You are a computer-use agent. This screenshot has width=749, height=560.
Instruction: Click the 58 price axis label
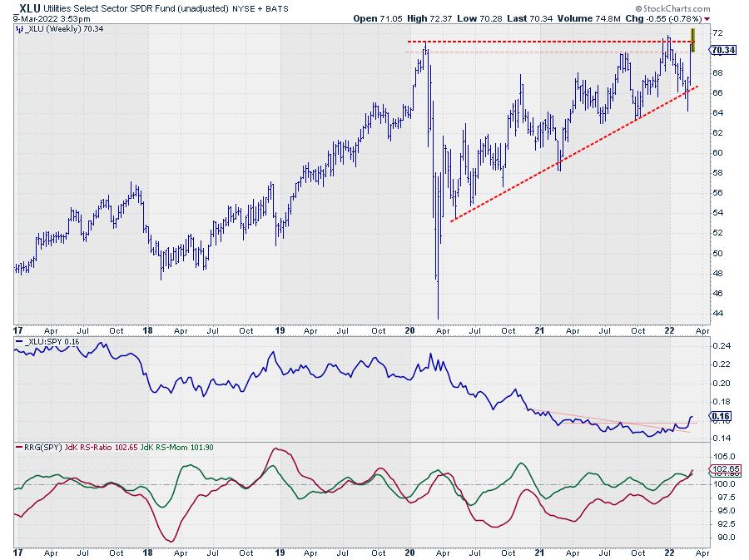[x=717, y=173]
